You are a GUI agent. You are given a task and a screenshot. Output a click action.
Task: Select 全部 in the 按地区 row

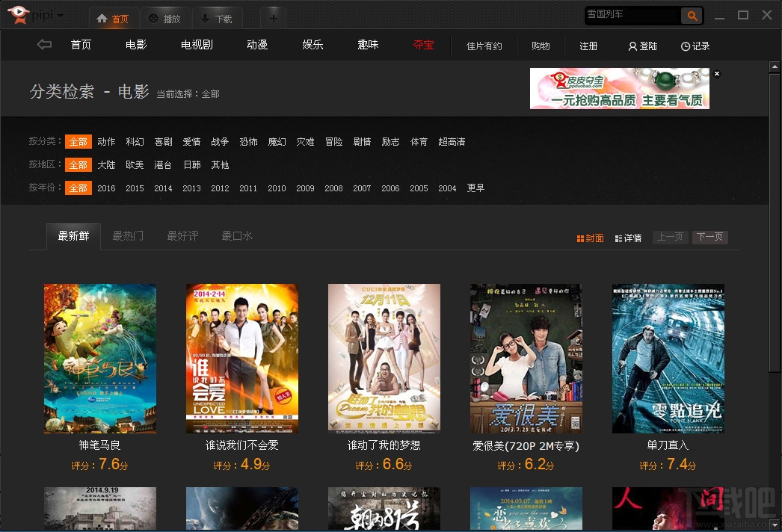coord(78,164)
